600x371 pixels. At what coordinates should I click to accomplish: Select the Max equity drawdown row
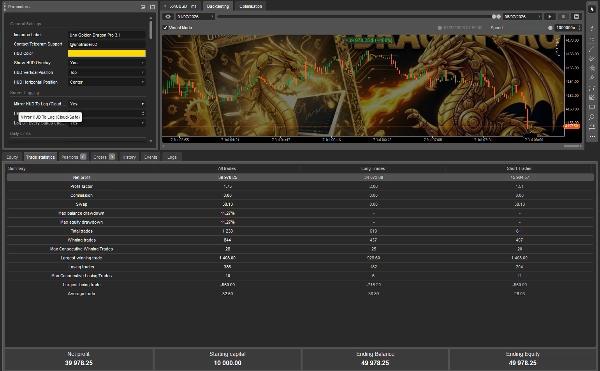[300, 222]
